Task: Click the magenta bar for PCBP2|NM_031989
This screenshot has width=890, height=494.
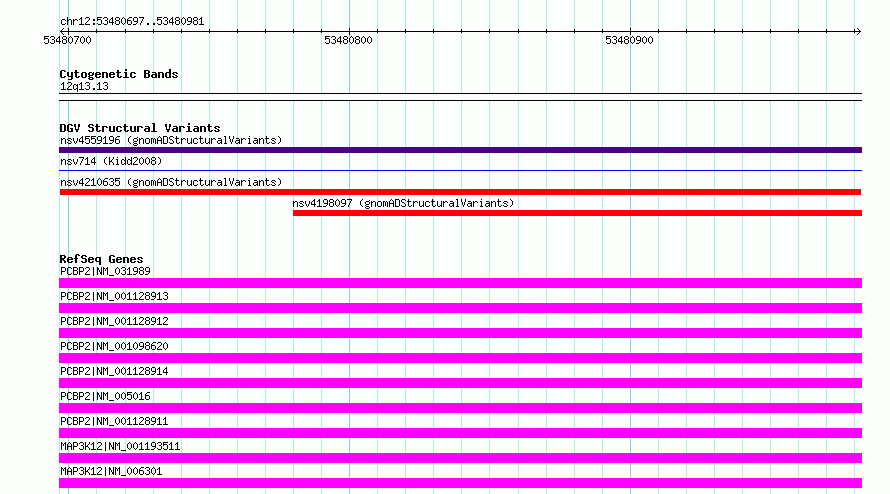Action: (x=460, y=283)
